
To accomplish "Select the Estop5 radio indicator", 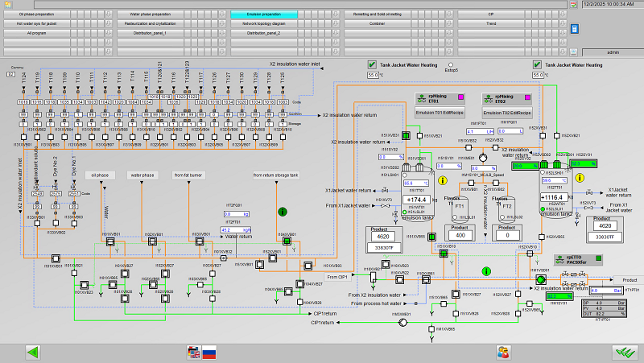I will tap(451, 64).
